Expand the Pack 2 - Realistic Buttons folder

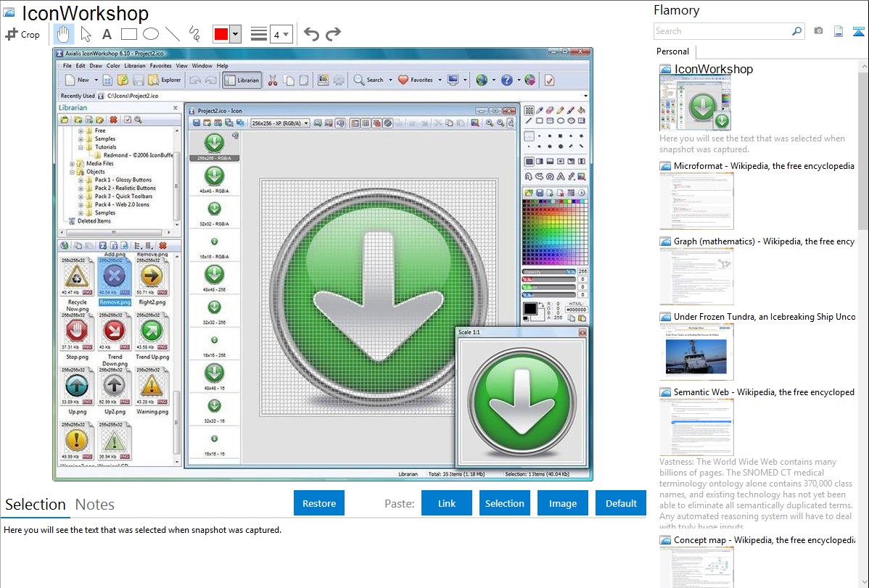81,189
